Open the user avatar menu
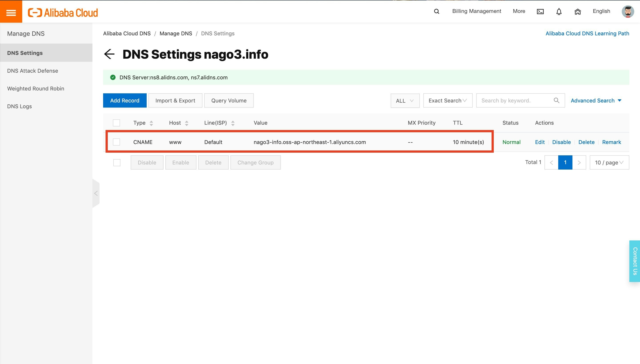 coord(628,12)
